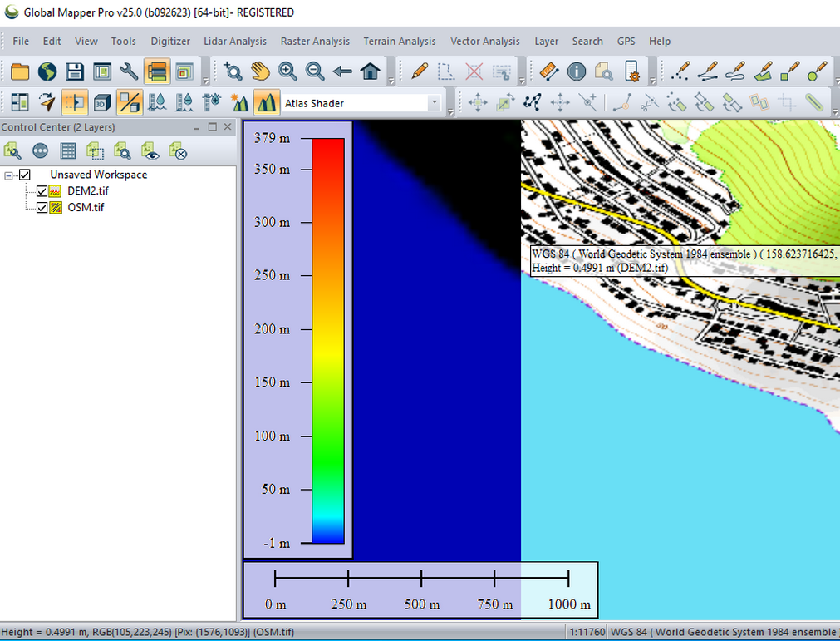Uncheck the DEM2.tif layer checkbox

(x=42, y=191)
